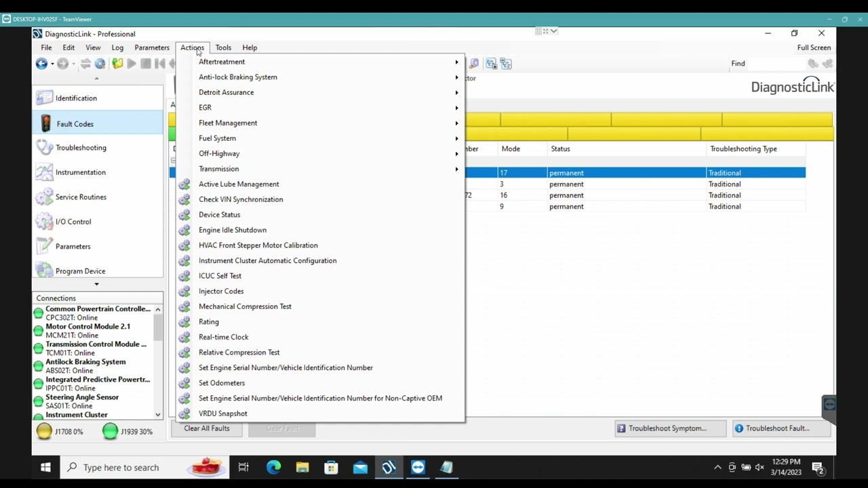The height and width of the screenshot is (488, 868).
Task: Open Troubleshooting panel in sidebar
Action: coord(98,148)
